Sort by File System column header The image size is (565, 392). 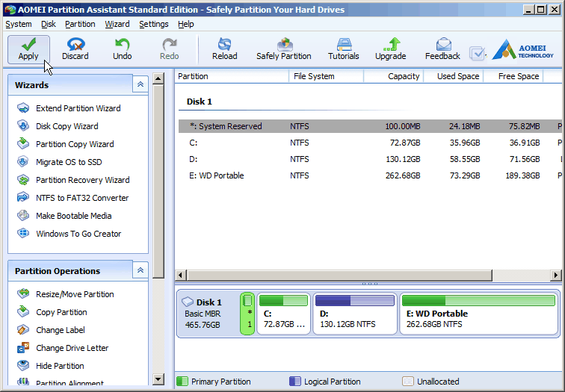tap(327, 76)
